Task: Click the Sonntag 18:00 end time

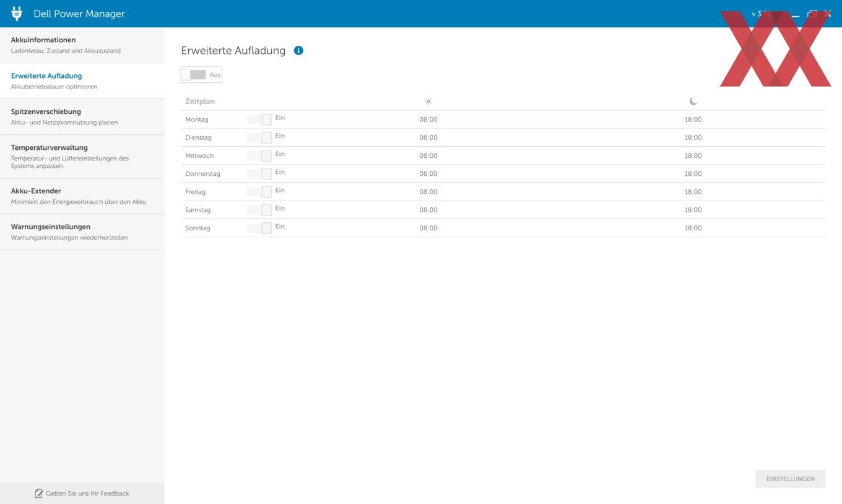Action: click(693, 228)
